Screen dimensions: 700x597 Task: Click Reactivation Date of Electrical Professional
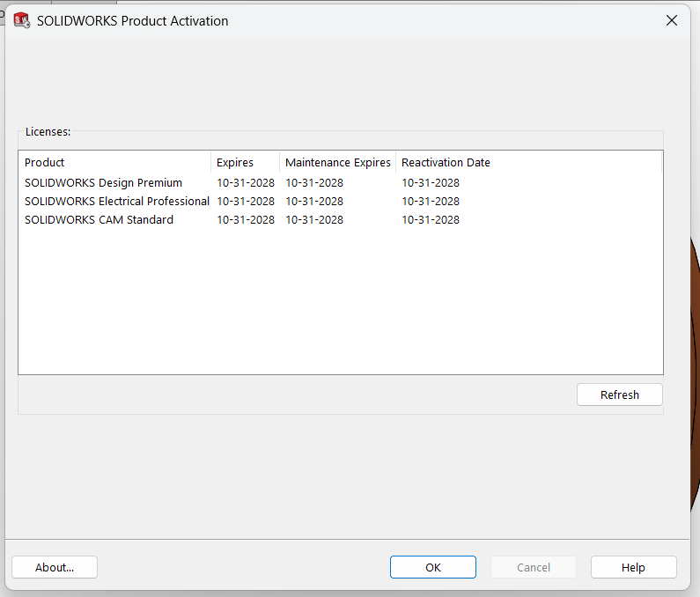coord(431,202)
